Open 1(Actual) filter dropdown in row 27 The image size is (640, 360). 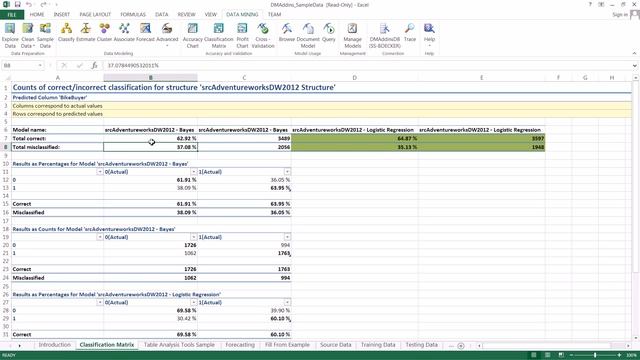click(x=287, y=302)
